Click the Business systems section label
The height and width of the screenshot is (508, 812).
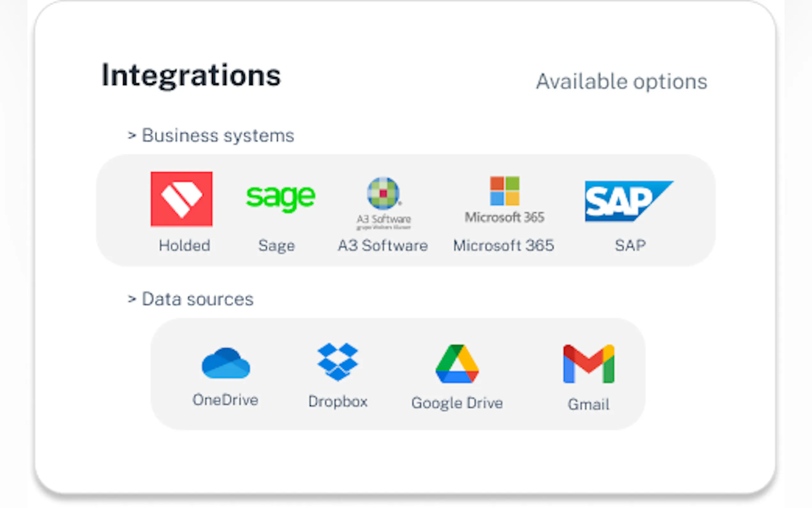tap(218, 136)
